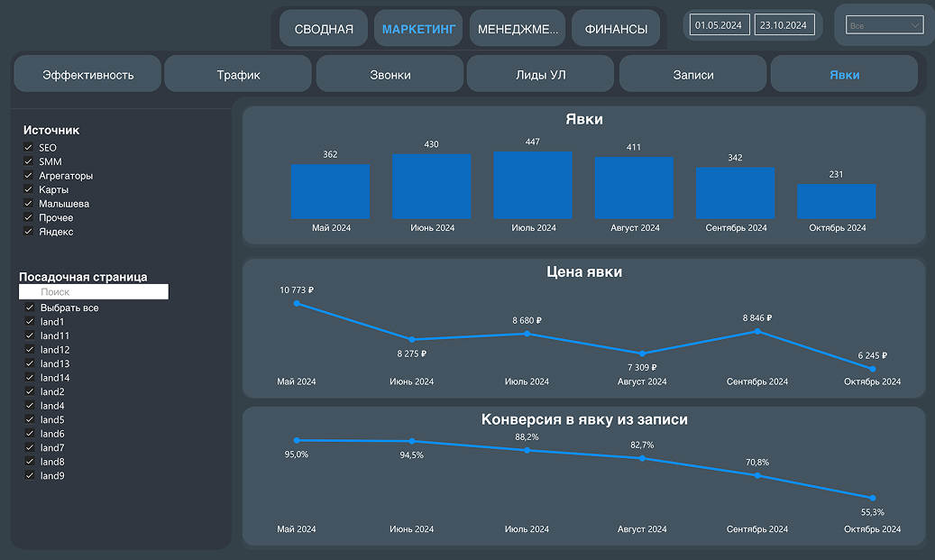The image size is (935, 560).
Task: Navigate to the Эффективность page
Action: click(x=87, y=75)
